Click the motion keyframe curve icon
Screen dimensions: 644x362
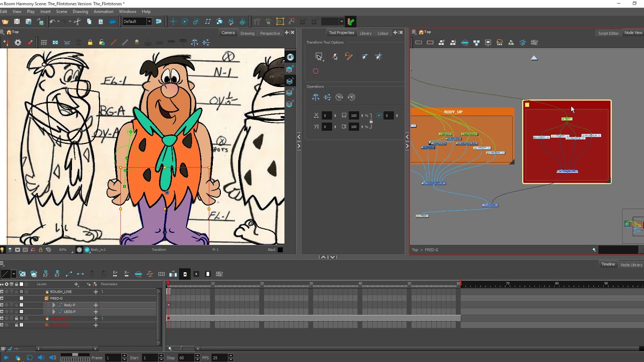(x=69, y=274)
